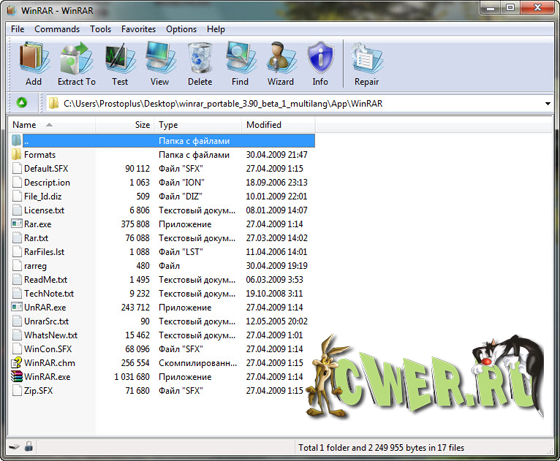Go up one folder level arrow
560x461 pixels.
[22, 103]
